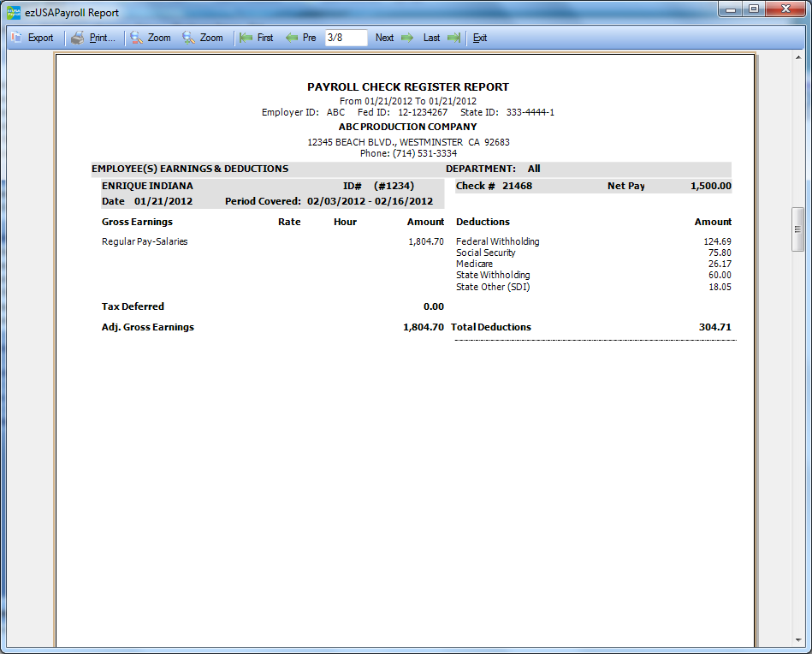This screenshot has height=654, width=812.
Task: Go to previous page with Pre arrow
Action: (x=300, y=38)
